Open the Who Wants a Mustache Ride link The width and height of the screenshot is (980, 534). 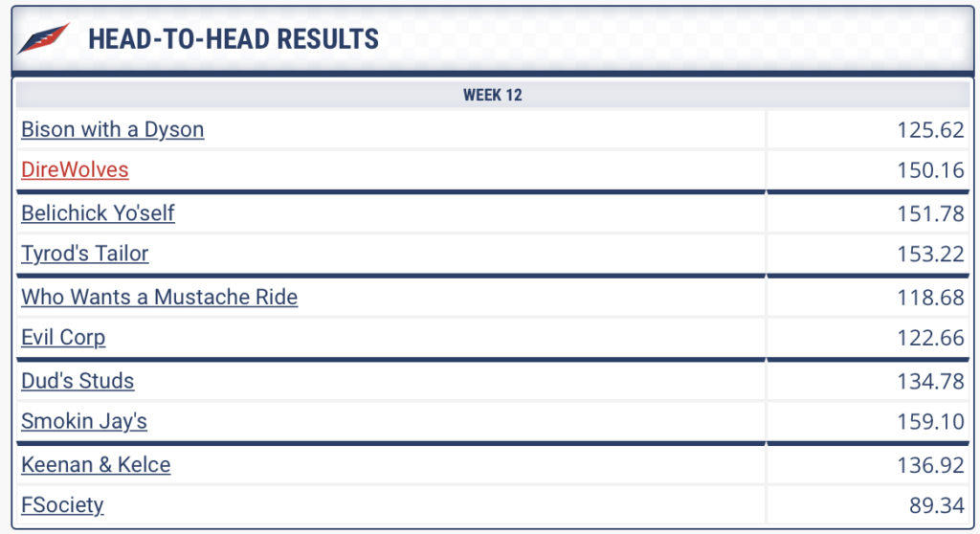point(160,297)
